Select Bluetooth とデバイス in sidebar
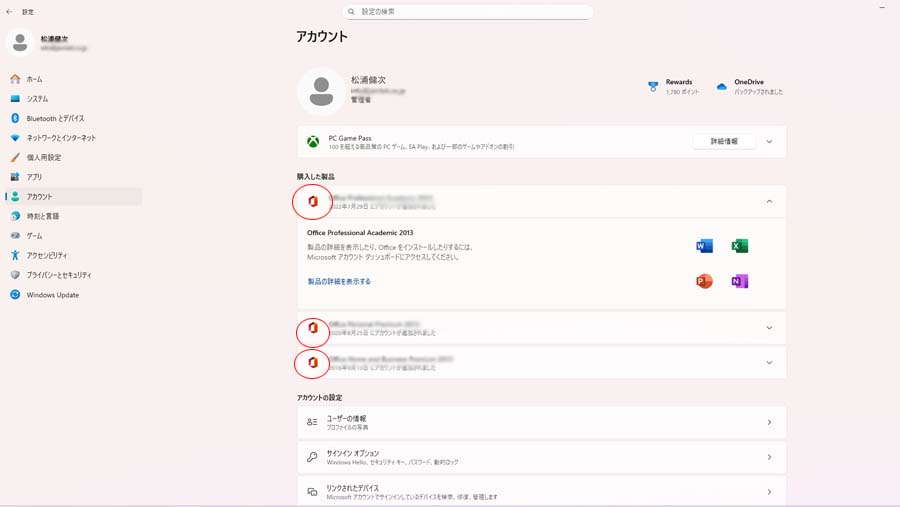Viewport: 900px width, 507px height. pos(55,118)
